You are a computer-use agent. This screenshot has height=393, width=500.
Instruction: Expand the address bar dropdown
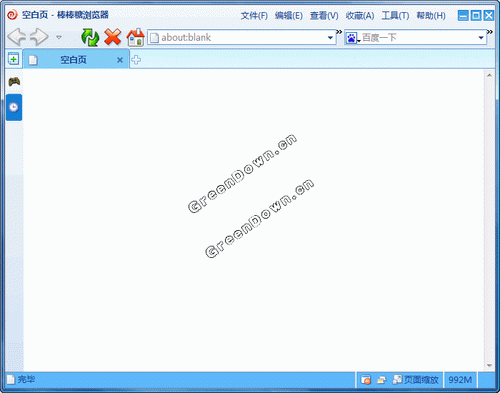(x=330, y=38)
